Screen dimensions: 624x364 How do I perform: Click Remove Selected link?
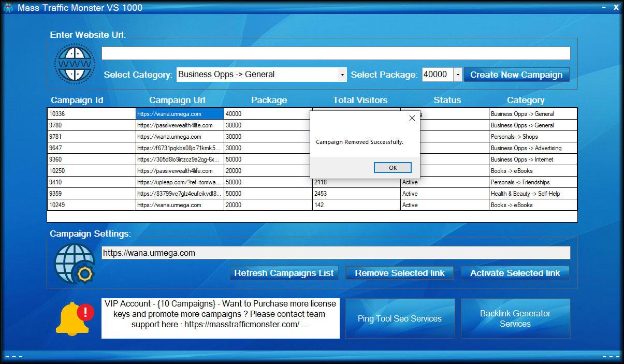click(399, 273)
